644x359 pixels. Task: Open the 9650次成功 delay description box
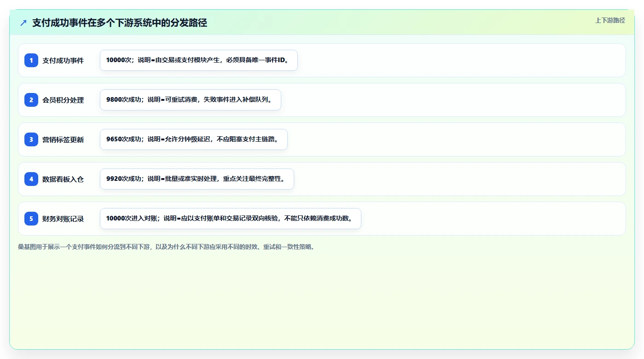coord(194,139)
